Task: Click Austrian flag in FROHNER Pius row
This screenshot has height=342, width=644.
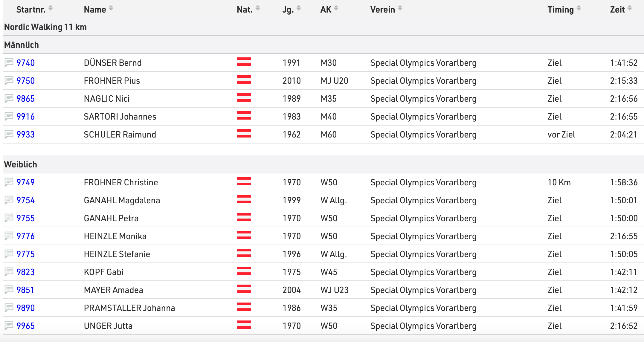Action: point(244,80)
